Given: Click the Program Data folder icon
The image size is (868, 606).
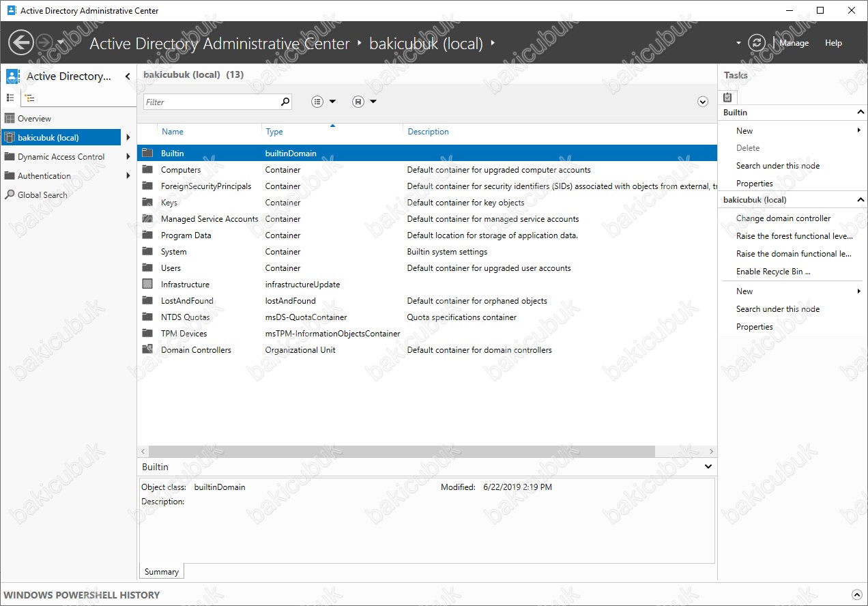Looking at the screenshot, I should (147, 235).
